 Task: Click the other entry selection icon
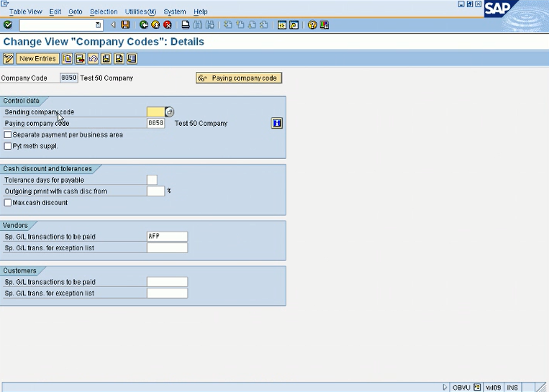(x=132, y=58)
